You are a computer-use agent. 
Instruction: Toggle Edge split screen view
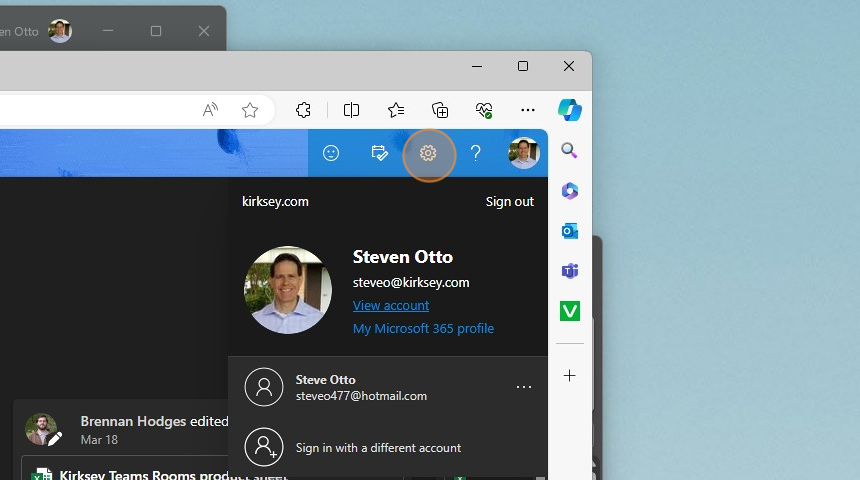(351, 110)
